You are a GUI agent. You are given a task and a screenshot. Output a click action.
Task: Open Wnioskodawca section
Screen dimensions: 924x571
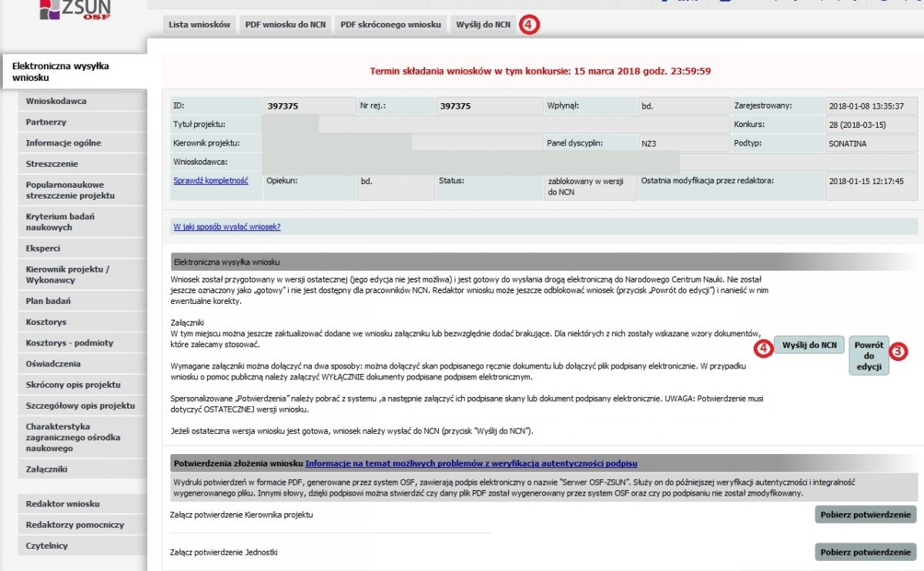click(x=82, y=101)
